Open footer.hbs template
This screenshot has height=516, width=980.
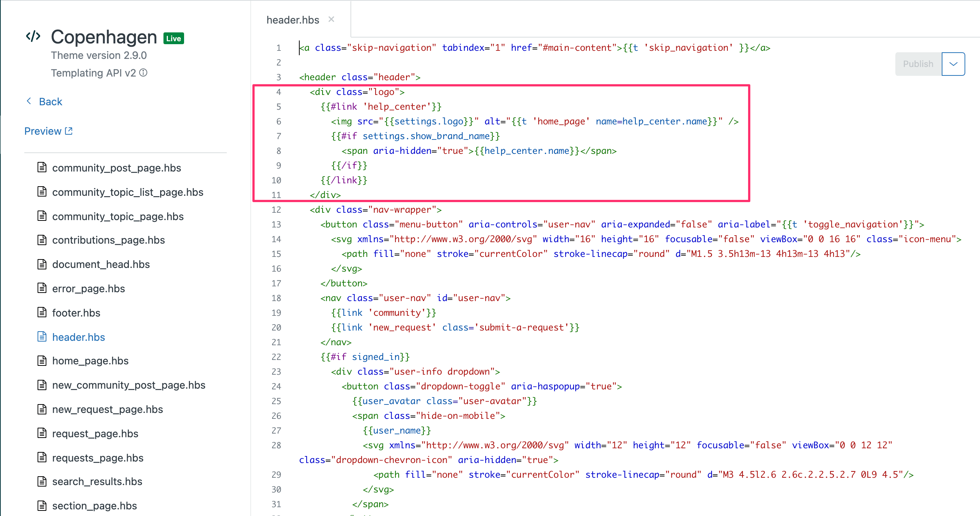tap(76, 313)
